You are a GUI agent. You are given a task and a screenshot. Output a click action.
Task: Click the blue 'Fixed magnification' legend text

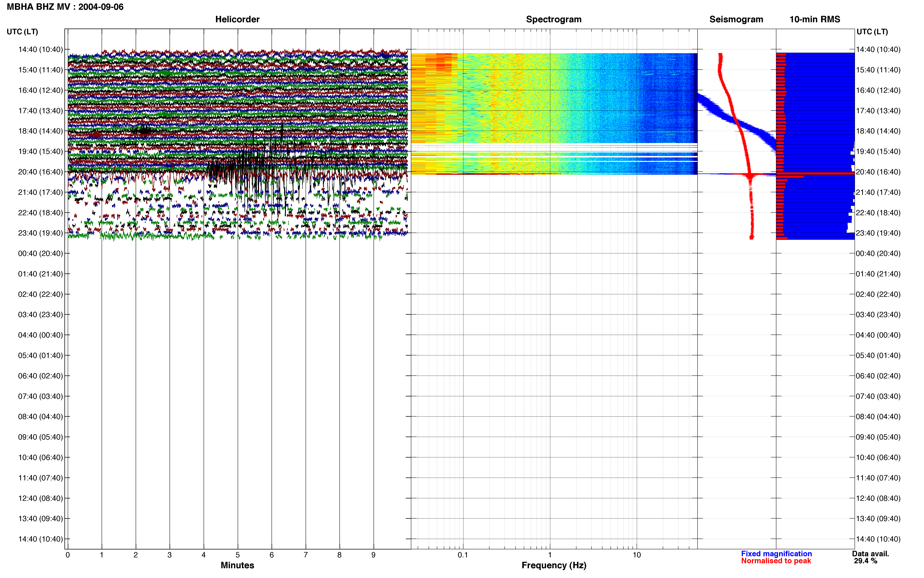776,554
